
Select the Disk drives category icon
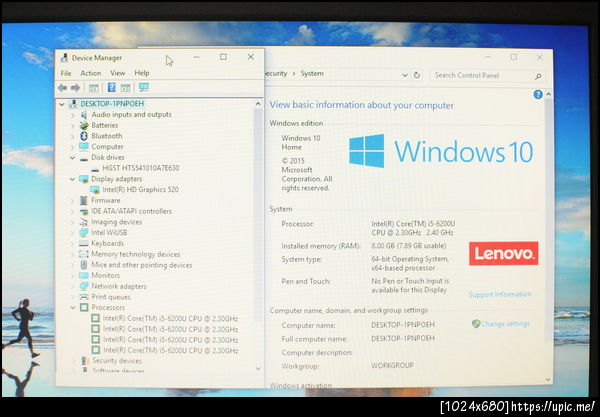[x=84, y=158]
